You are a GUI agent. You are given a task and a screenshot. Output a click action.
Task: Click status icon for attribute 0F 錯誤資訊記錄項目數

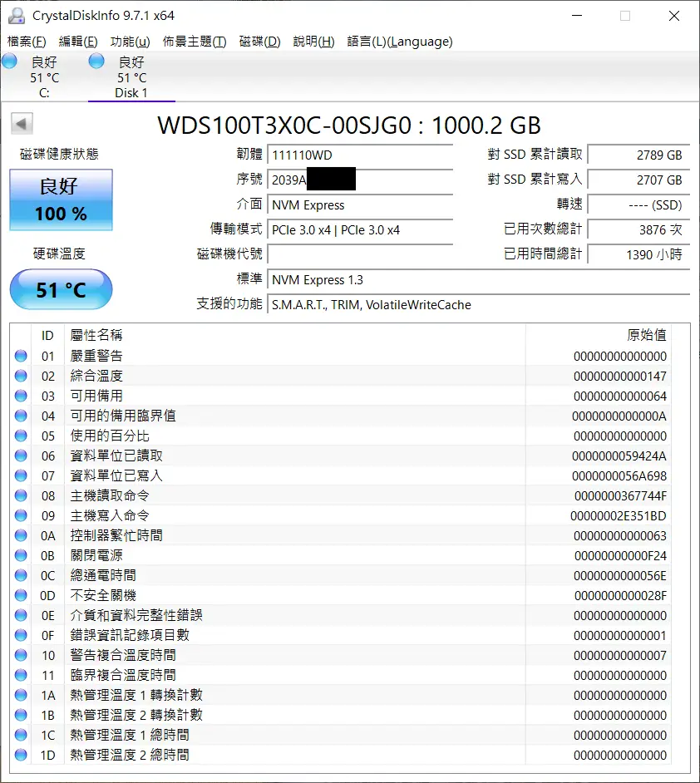coord(21,635)
